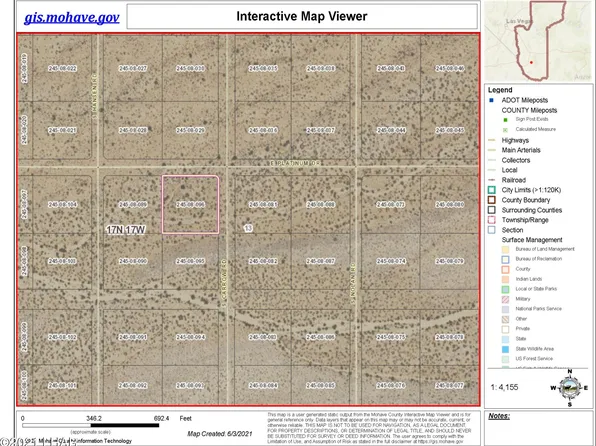Viewport: 596px width, 446px height.
Task: Click parcel label 245-08-022
Action: click(62, 68)
